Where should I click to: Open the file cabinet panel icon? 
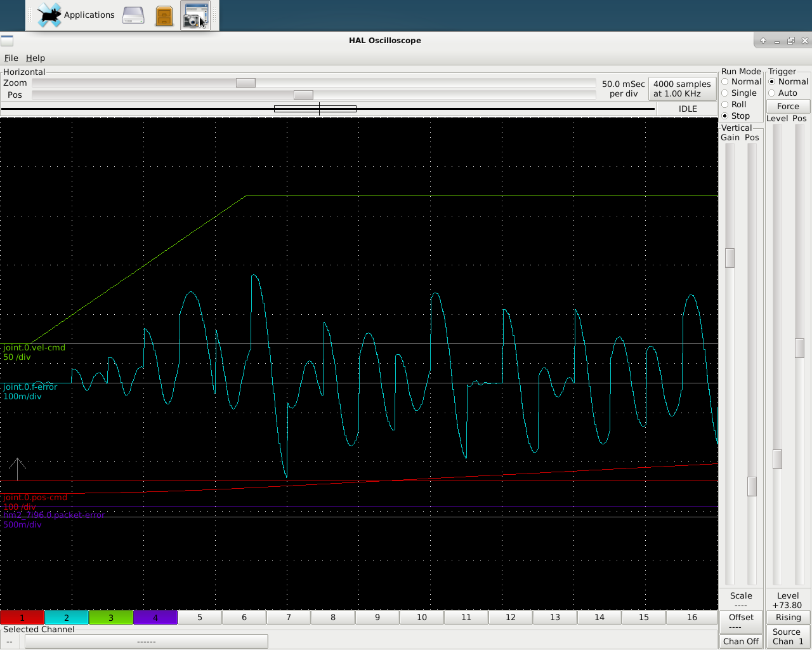164,15
